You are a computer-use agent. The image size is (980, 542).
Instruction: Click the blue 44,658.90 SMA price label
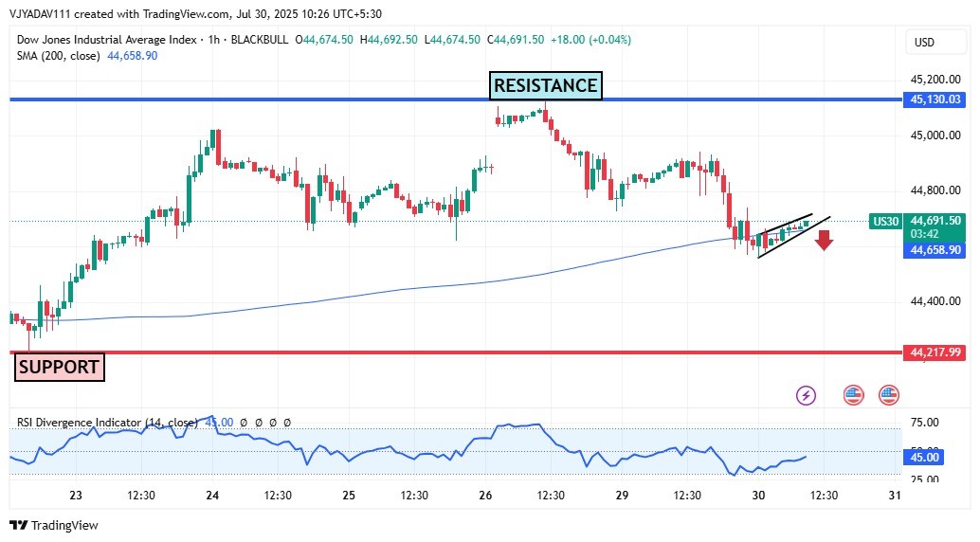pyautogui.click(x=935, y=250)
